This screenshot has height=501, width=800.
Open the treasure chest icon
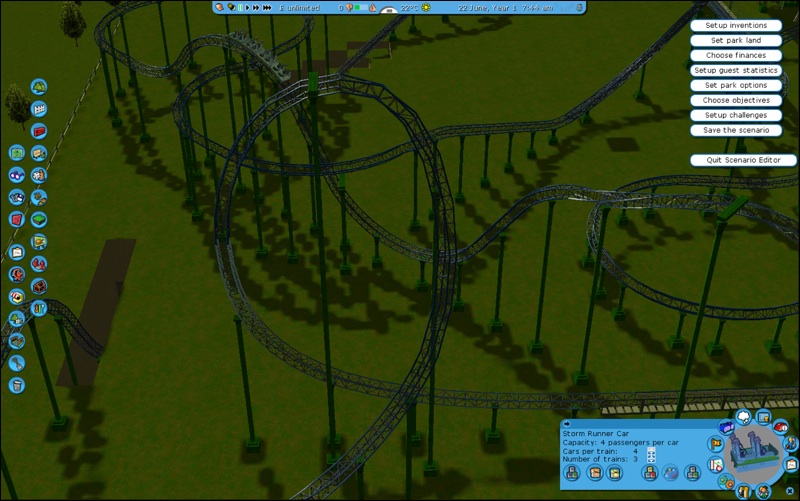coord(39,286)
